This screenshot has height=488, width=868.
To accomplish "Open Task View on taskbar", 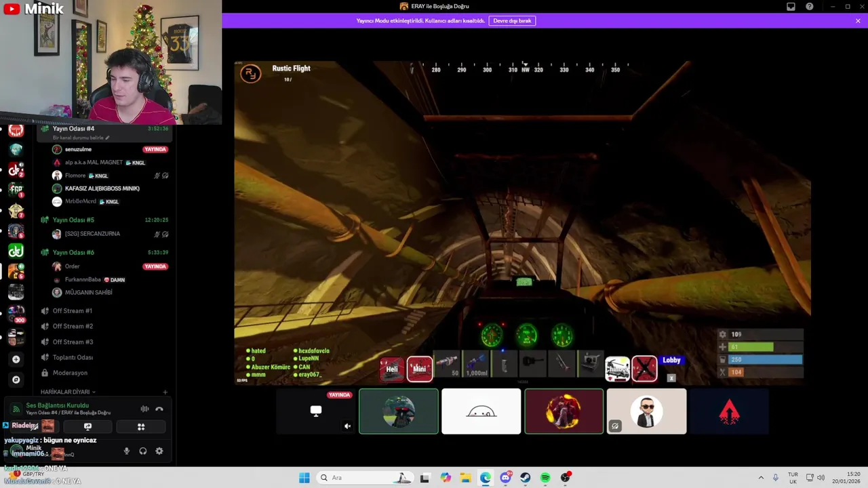I will point(425,478).
